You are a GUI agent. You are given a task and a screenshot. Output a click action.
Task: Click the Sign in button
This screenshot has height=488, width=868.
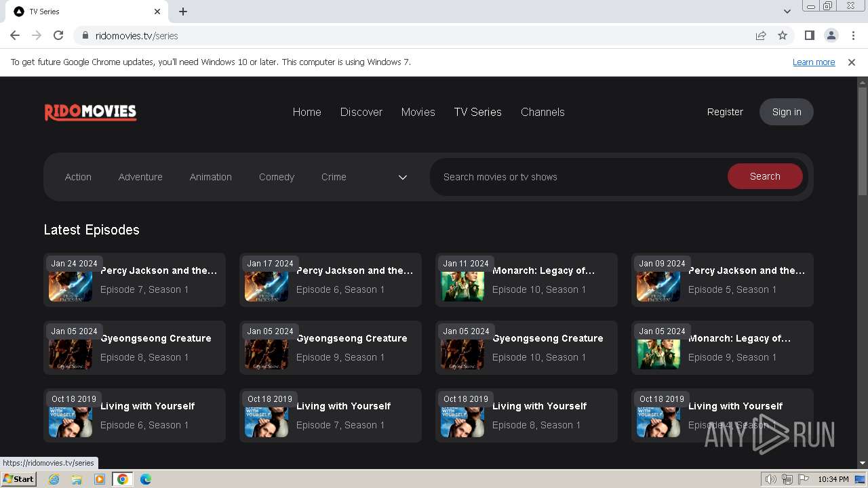click(x=787, y=112)
